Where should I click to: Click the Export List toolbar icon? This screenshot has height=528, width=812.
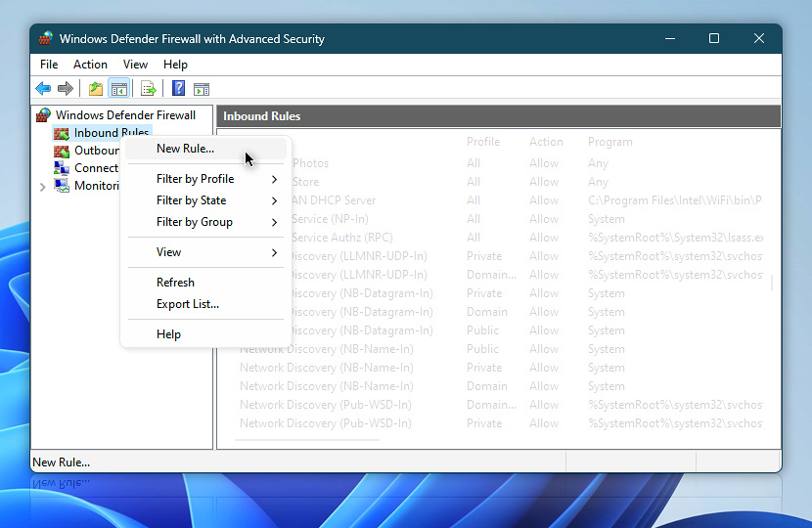(148, 89)
